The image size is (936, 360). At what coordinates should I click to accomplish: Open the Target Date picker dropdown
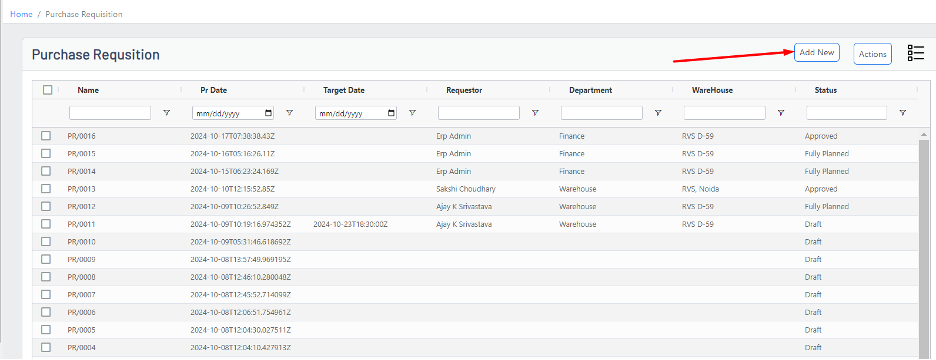pyautogui.click(x=391, y=113)
